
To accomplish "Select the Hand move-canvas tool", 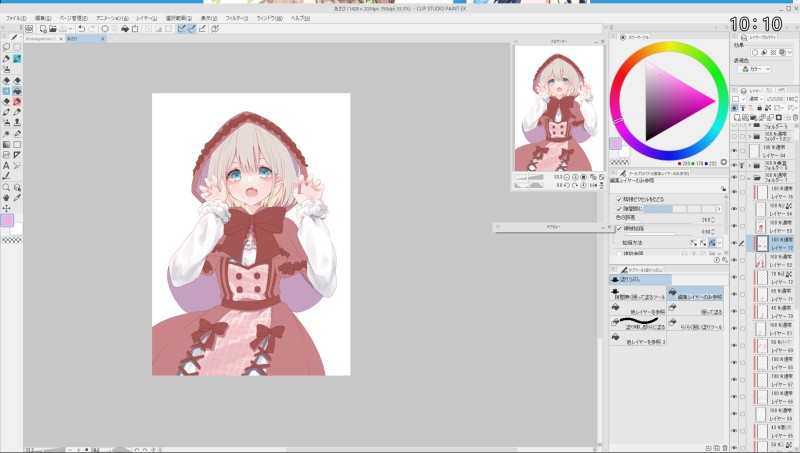I will [6, 198].
